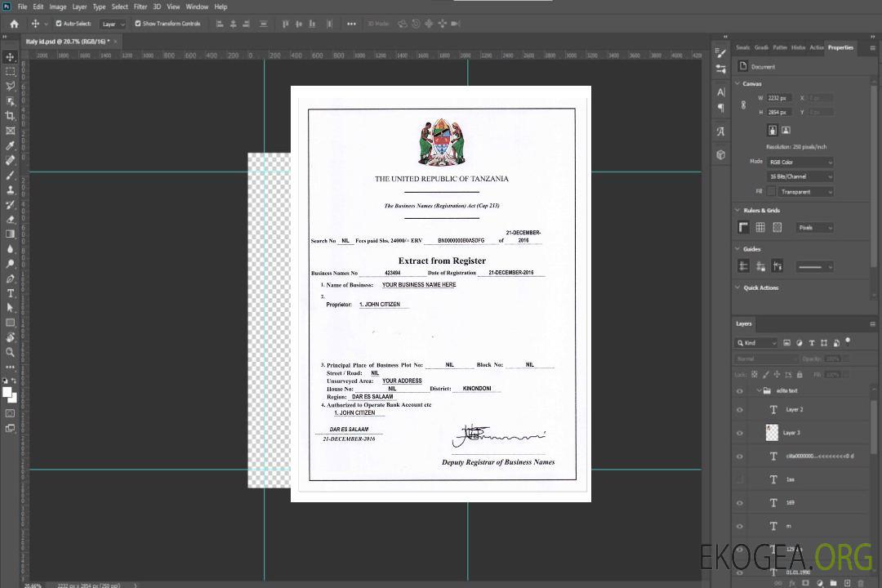Select the Move tool
The height and width of the screenshot is (588, 882).
(10, 57)
